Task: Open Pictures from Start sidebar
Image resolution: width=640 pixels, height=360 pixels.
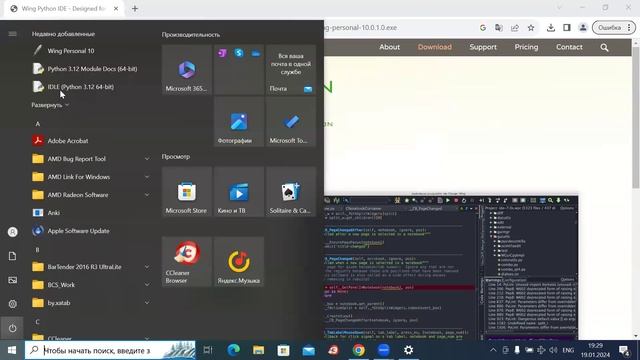Action: 12,280
